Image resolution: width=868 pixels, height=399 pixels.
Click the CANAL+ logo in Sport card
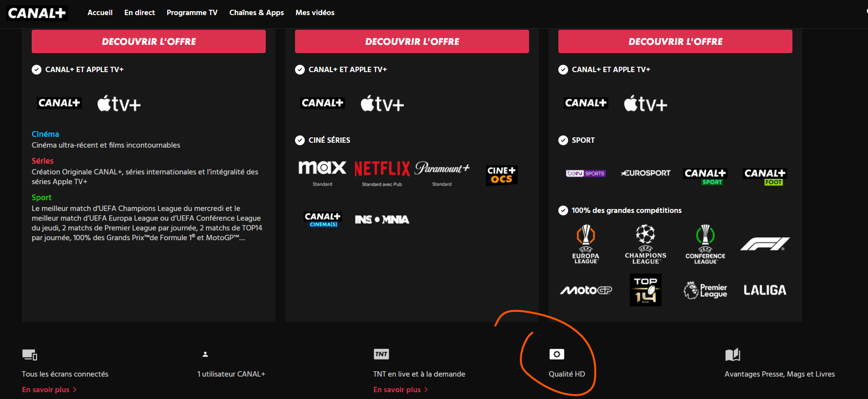click(x=586, y=103)
